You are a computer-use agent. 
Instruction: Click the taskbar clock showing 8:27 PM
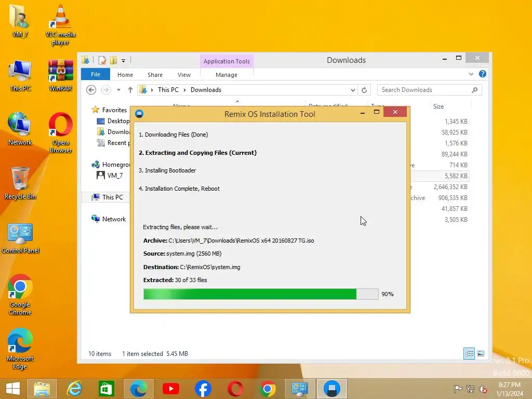pyautogui.click(x=509, y=385)
